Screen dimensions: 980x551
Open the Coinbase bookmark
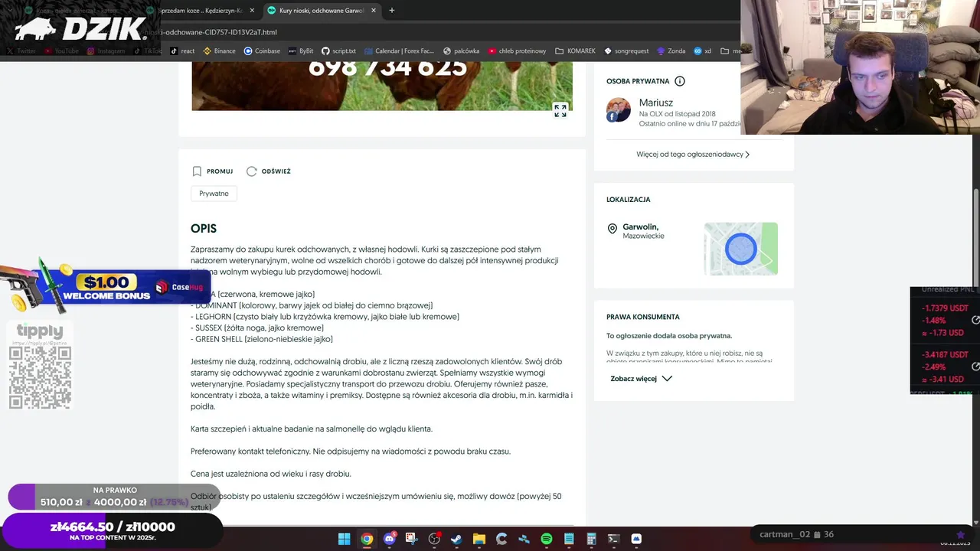coord(262,51)
